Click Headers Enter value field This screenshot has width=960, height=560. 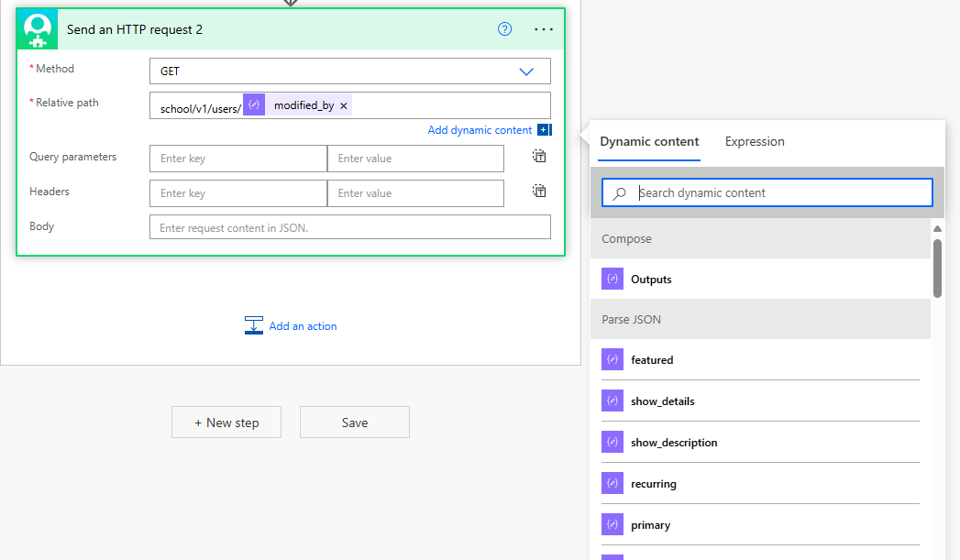point(415,193)
